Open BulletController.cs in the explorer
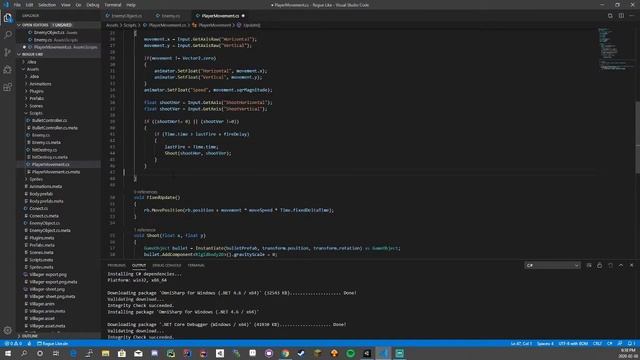The image size is (640, 360). click(x=58, y=120)
